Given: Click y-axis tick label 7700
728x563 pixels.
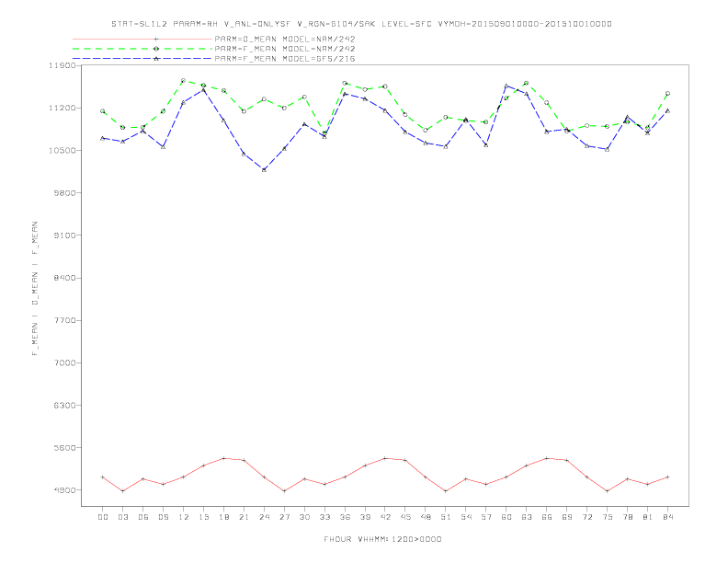Looking at the screenshot, I should [64, 320].
